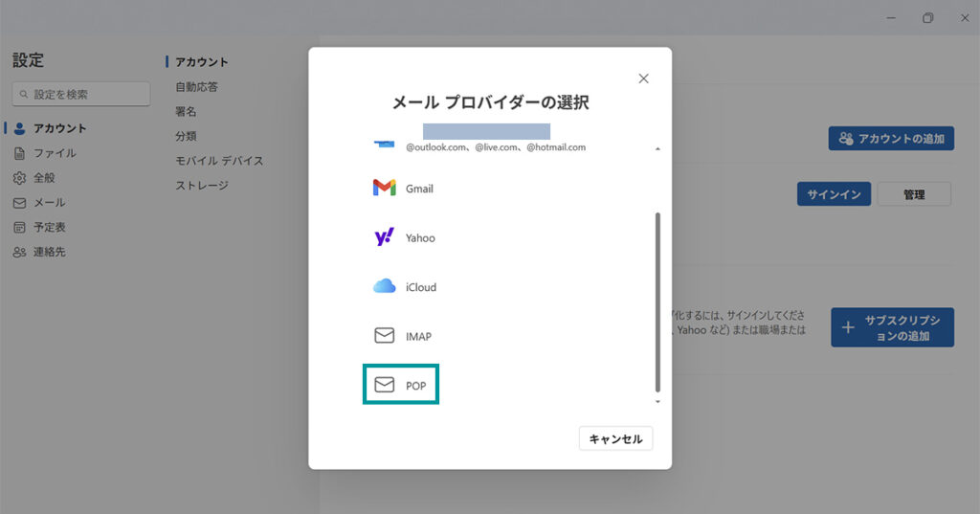Open the 予定表 settings section

tap(39, 227)
